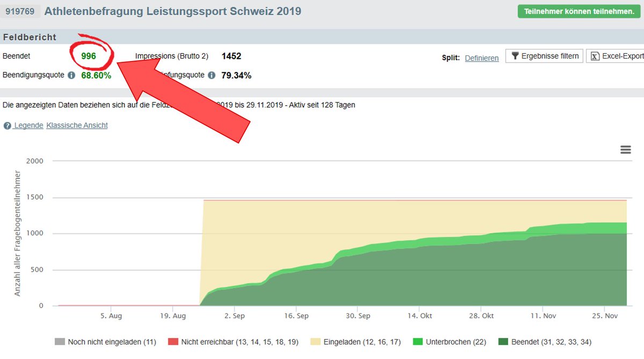
Task: Click the green Teilnehmer können teilnehmen button
Action: point(579,10)
